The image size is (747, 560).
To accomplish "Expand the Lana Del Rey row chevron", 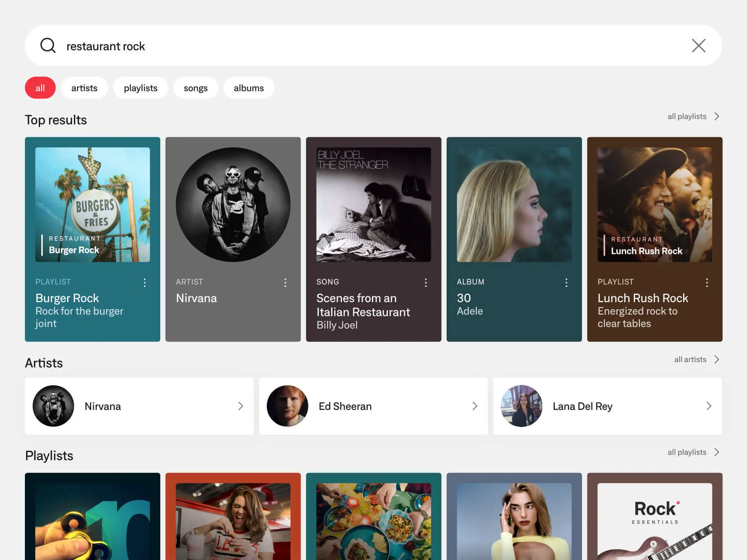I will (708, 406).
